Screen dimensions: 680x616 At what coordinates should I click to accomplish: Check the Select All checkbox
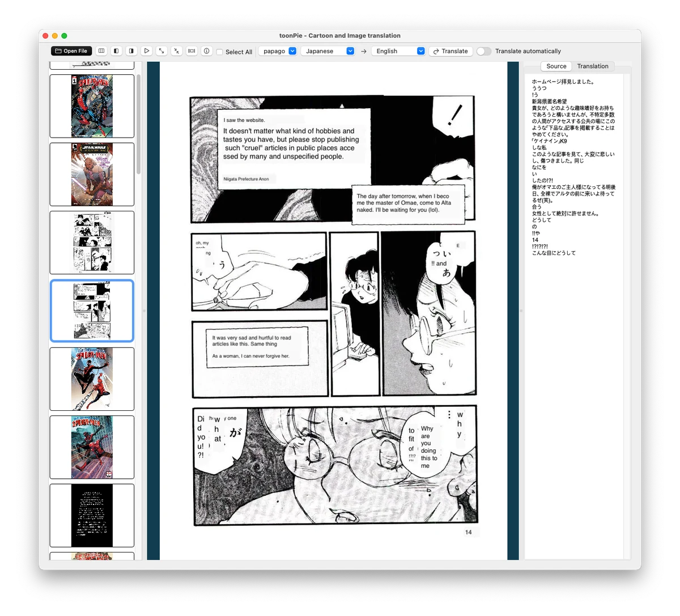tap(220, 52)
